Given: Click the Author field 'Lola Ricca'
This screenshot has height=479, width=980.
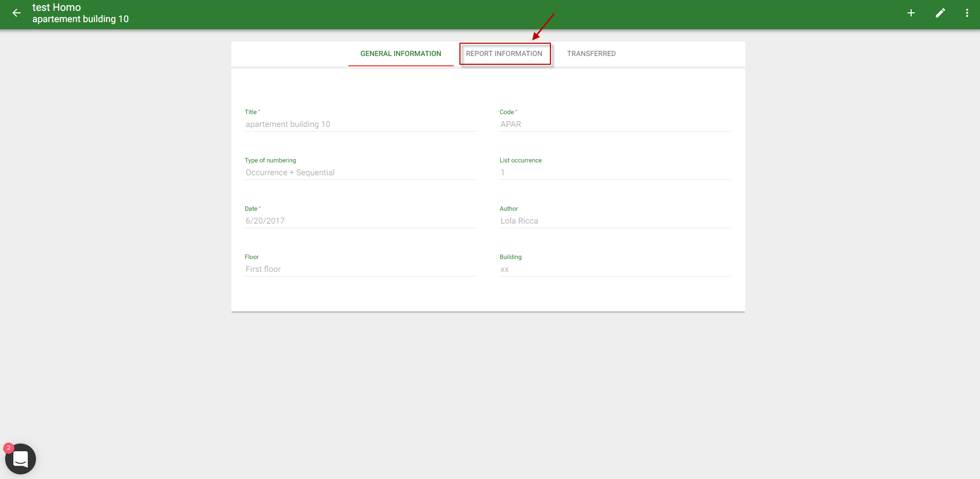Looking at the screenshot, I should coord(615,221).
